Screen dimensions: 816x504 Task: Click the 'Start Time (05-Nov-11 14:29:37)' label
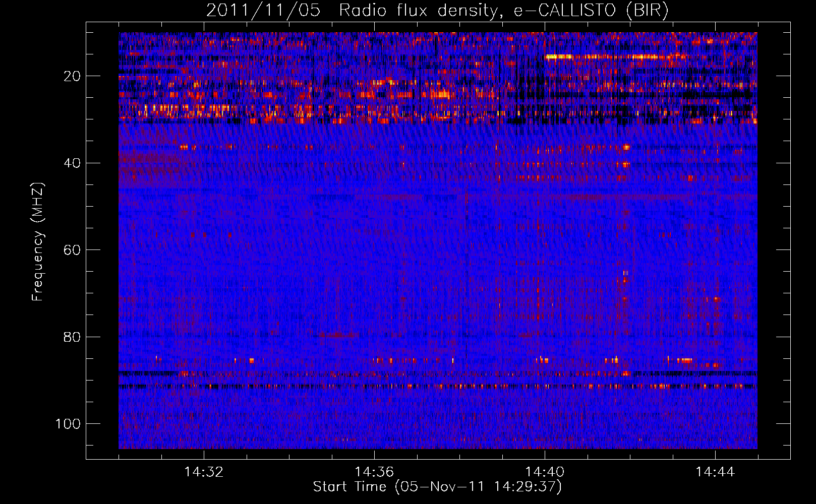click(x=437, y=487)
